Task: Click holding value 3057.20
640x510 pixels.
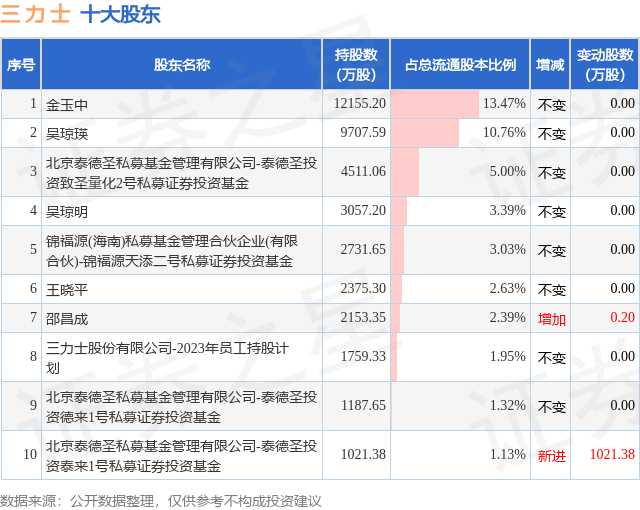Action: 363,210
